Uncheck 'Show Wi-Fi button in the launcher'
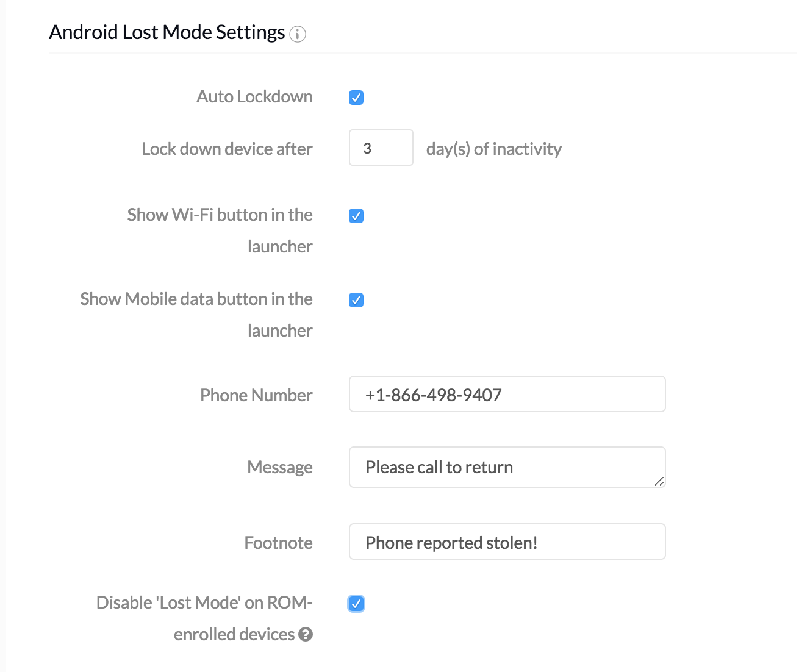The width and height of the screenshot is (799, 672). point(356,215)
